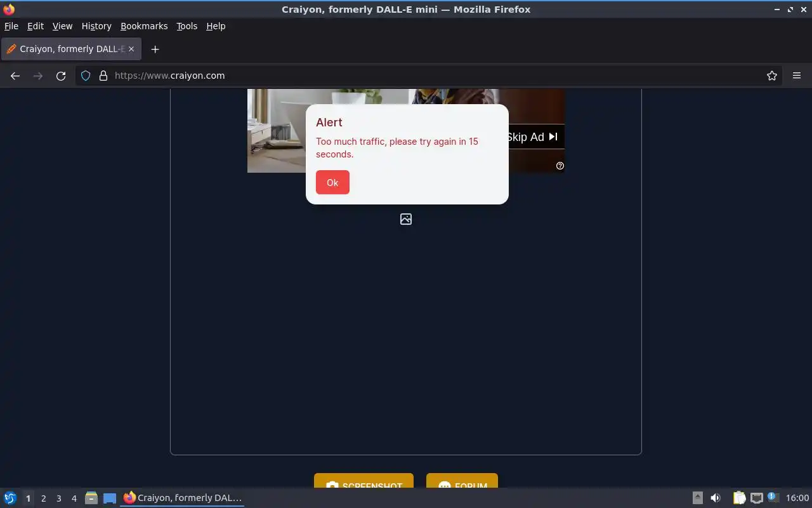Open the View menu
This screenshot has height=508, width=812.
click(62, 26)
